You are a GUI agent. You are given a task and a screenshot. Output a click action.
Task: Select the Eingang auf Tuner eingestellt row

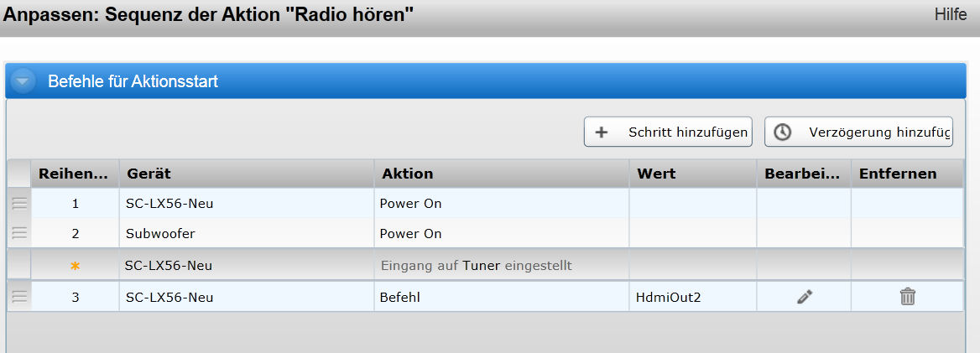pyautogui.click(x=476, y=266)
